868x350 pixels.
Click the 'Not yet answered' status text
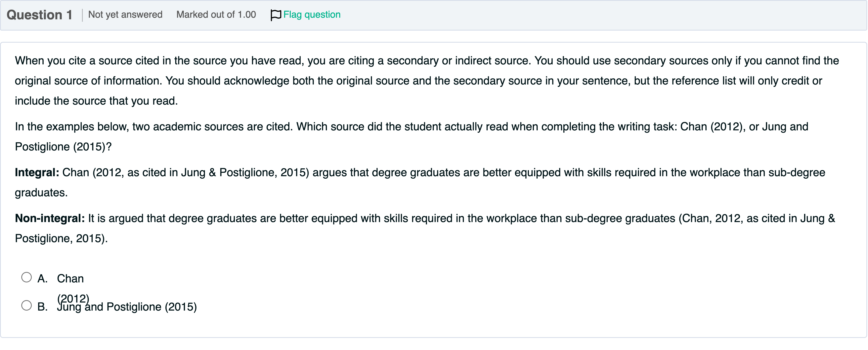(125, 15)
